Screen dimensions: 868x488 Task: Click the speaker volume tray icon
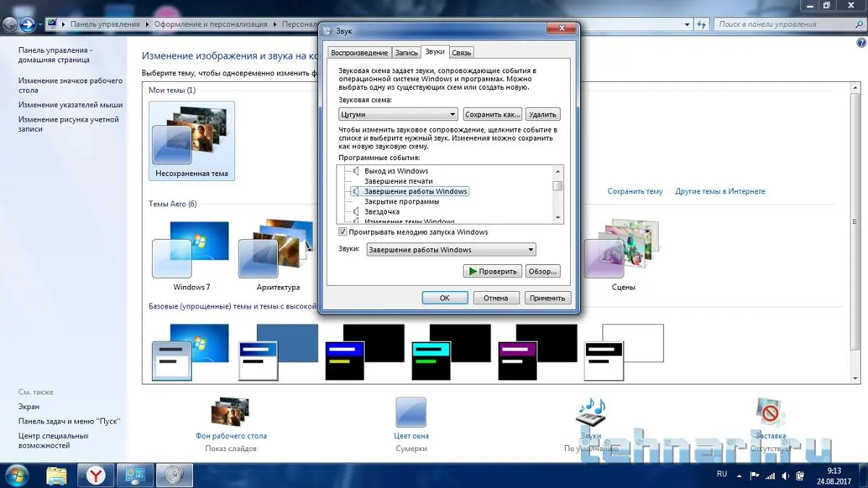pyautogui.click(x=785, y=475)
